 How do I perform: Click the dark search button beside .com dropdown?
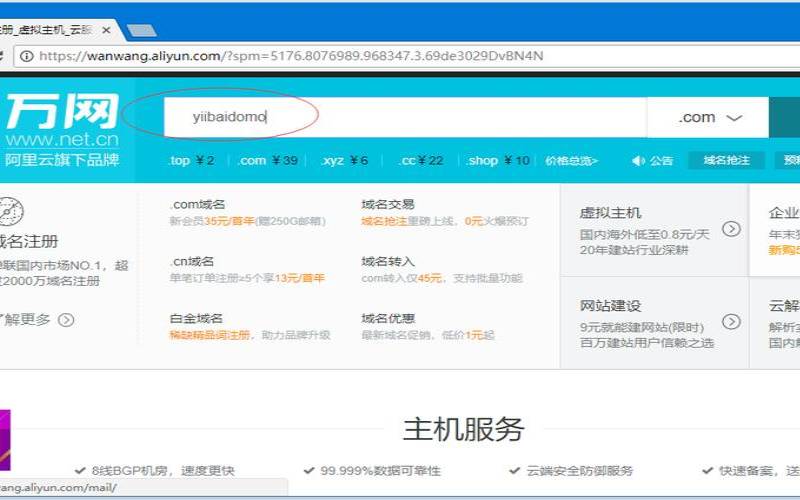point(784,117)
